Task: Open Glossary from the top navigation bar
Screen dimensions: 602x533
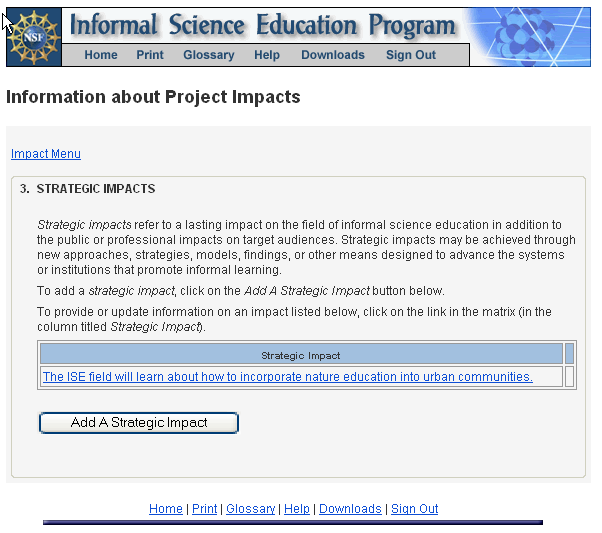Action: (x=209, y=55)
